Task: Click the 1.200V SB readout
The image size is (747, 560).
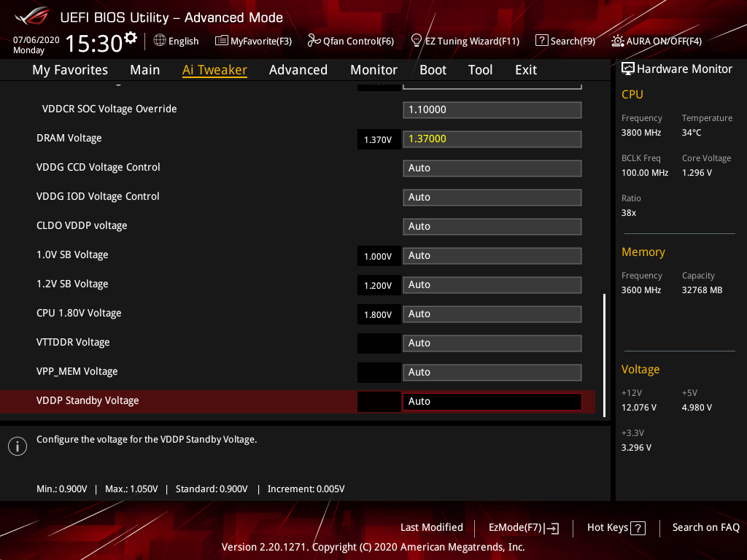Action: pyautogui.click(x=379, y=285)
